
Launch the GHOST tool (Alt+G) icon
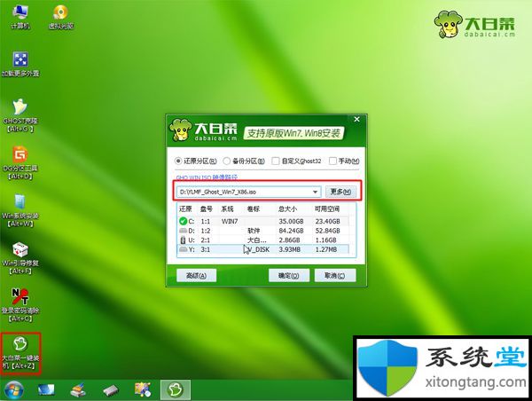[x=20, y=115]
